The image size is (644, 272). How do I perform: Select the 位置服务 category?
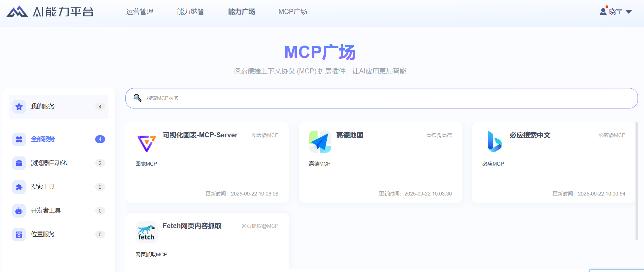(x=58, y=235)
